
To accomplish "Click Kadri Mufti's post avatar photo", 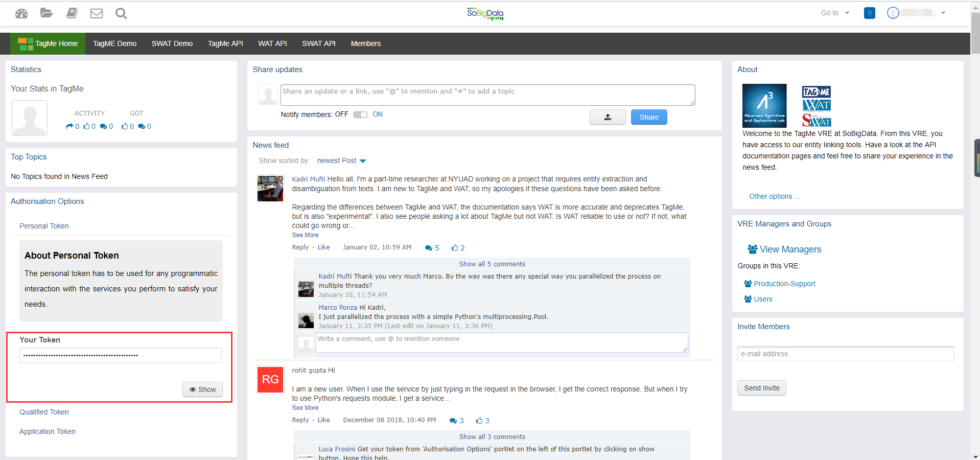I will click(x=270, y=189).
